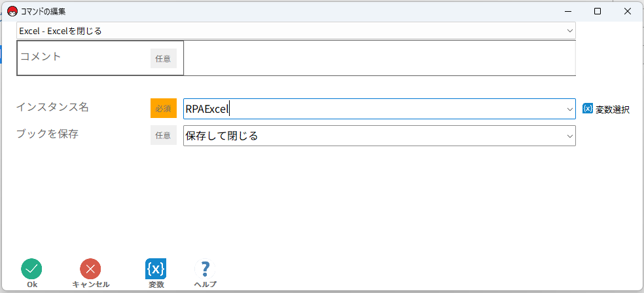Click the インスタンス名 label
Image resolution: width=644 pixels, height=293 pixels.
click(x=52, y=107)
